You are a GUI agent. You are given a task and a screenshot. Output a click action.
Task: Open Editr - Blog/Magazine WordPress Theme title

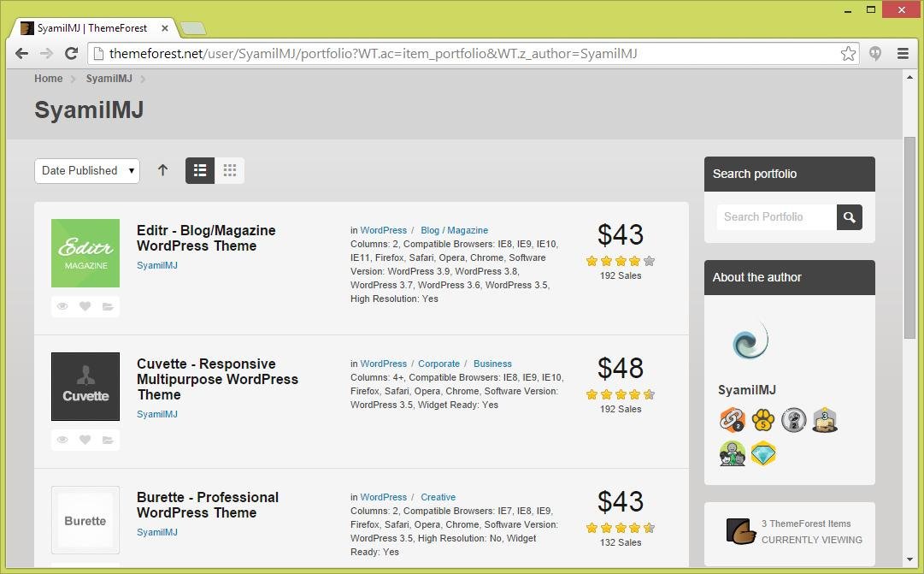point(206,239)
